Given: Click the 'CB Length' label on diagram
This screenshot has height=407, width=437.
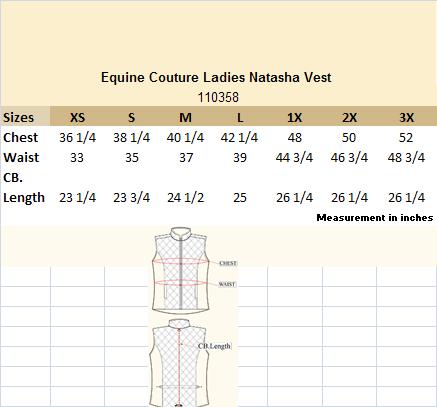Looking at the screenshot, I should click(214, 346).
